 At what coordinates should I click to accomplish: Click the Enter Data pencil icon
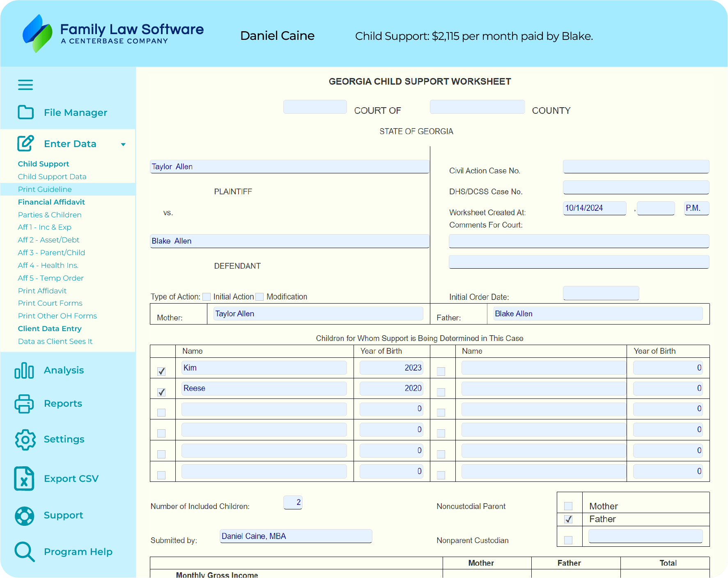(x=25, y=143)
